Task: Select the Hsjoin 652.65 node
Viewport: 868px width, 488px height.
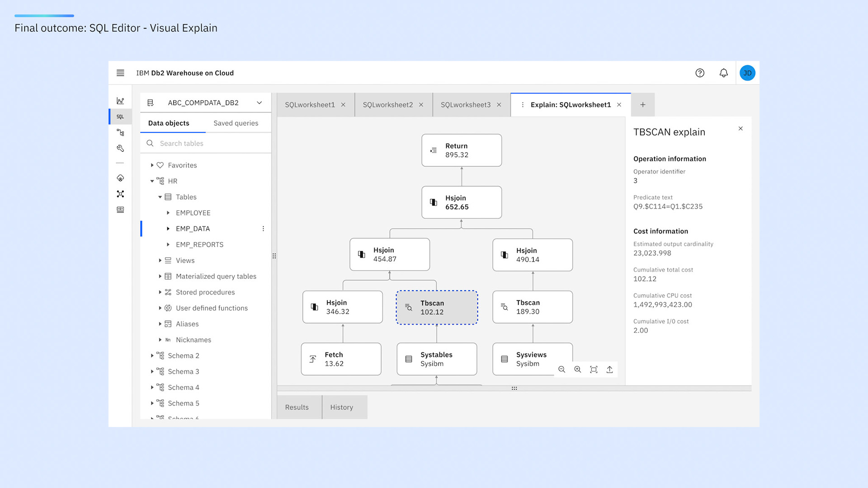Action: tap(461, 202)
